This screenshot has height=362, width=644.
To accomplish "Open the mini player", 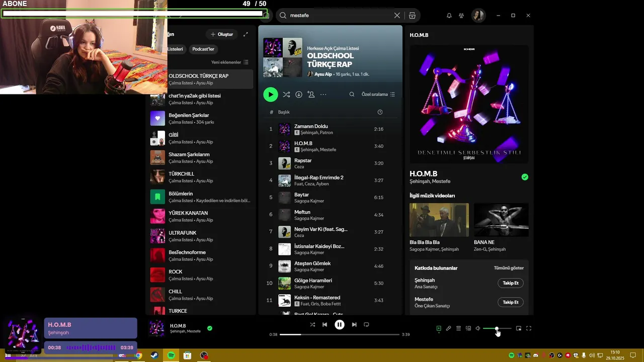I will coord(519,328).
